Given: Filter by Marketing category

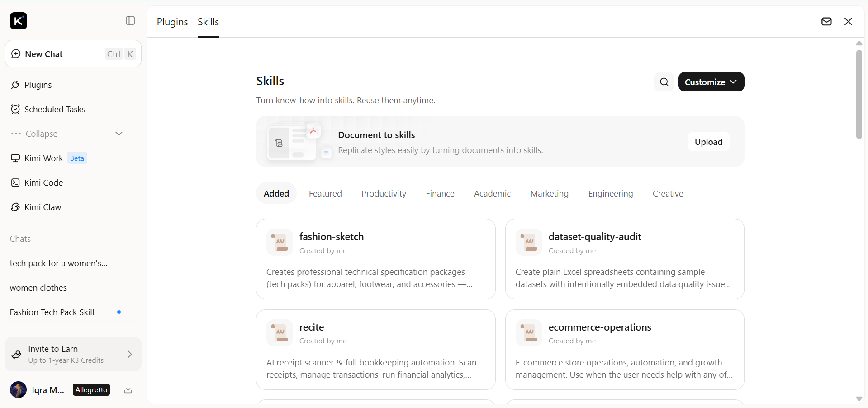Looking at the screenshot, I should tap(550, 193).
